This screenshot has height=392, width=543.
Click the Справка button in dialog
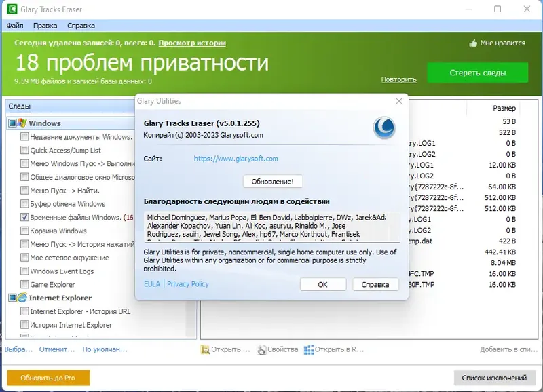(x=375, y=284)
